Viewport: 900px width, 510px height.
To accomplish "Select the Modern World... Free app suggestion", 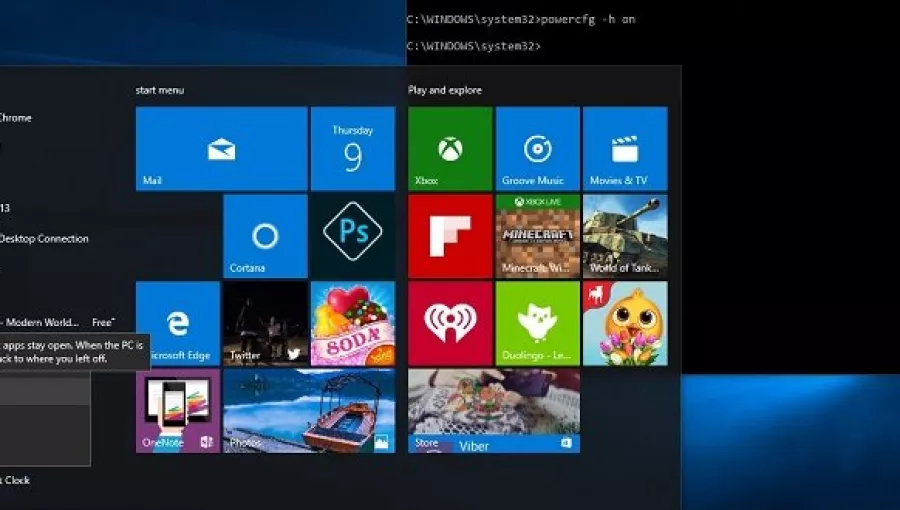I will 57,322.
